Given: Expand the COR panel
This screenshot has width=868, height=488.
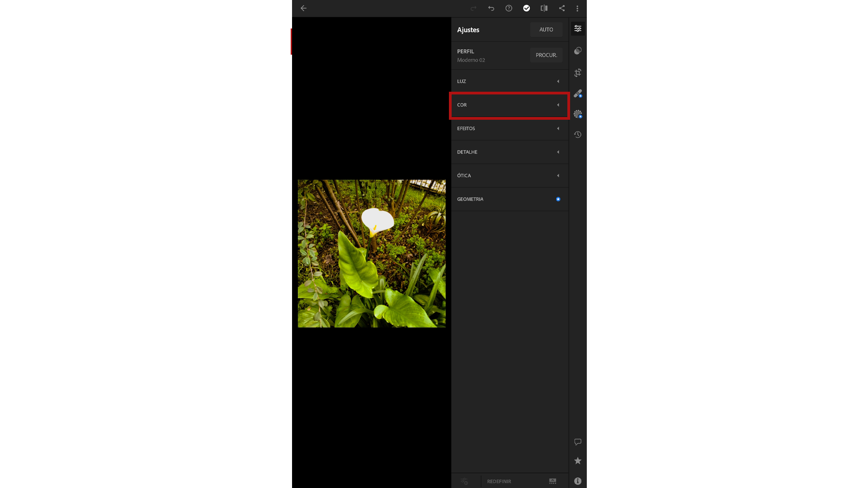Looking at the screenshot, I should pos(509,105).
